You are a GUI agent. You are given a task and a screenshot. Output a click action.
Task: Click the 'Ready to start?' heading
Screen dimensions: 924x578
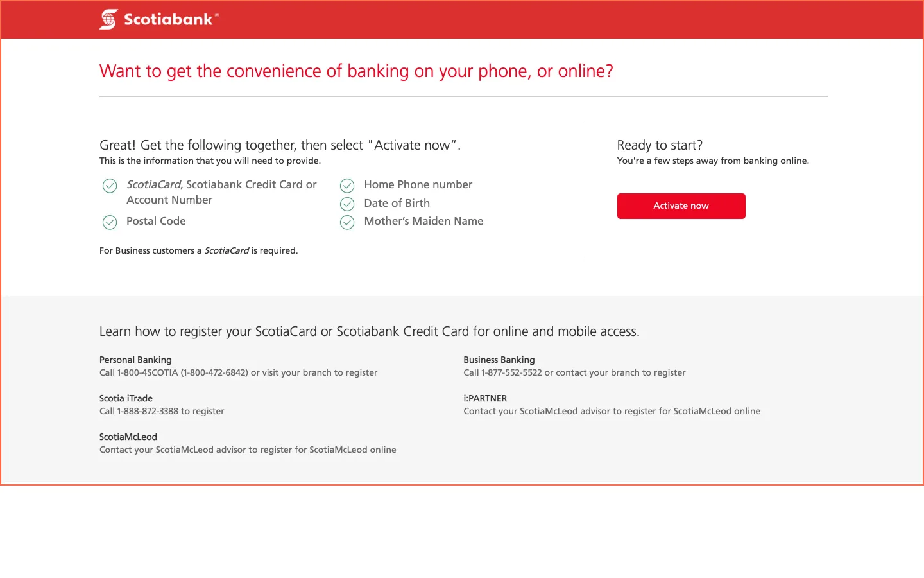pos(660,145)
